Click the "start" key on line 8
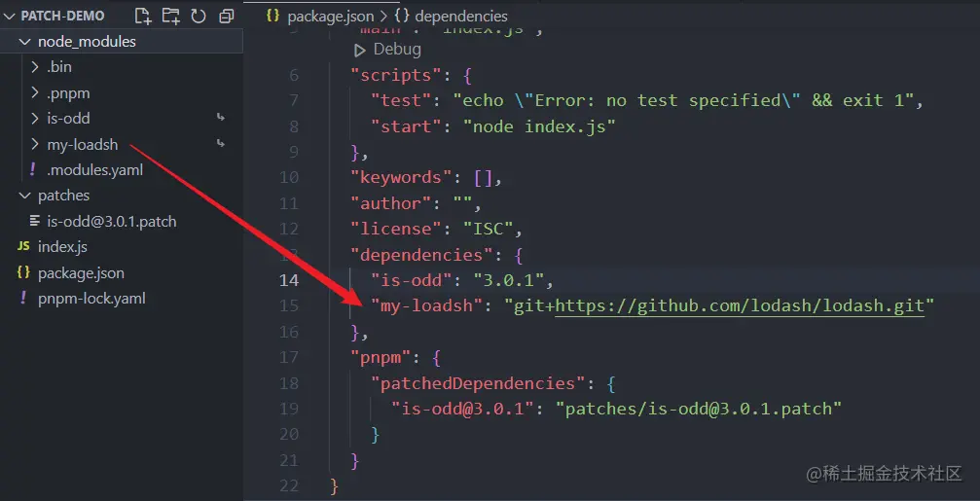The image size is (980, 501). [407, 126]
